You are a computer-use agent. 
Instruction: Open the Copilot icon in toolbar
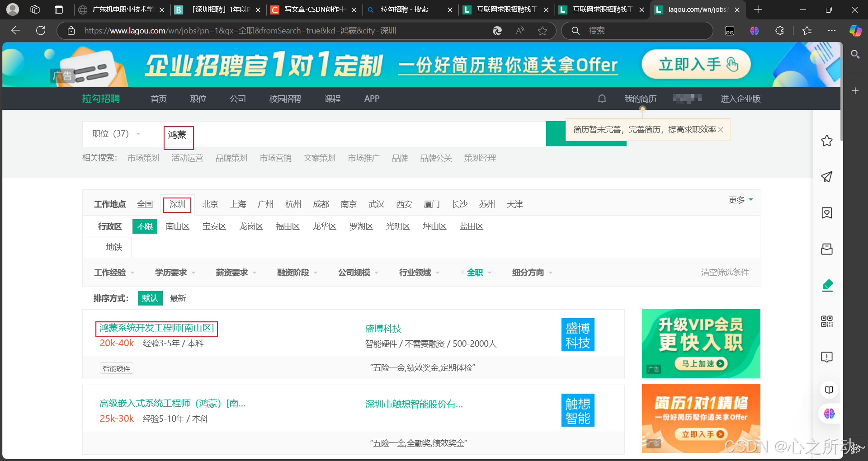[x=855, y=30]
